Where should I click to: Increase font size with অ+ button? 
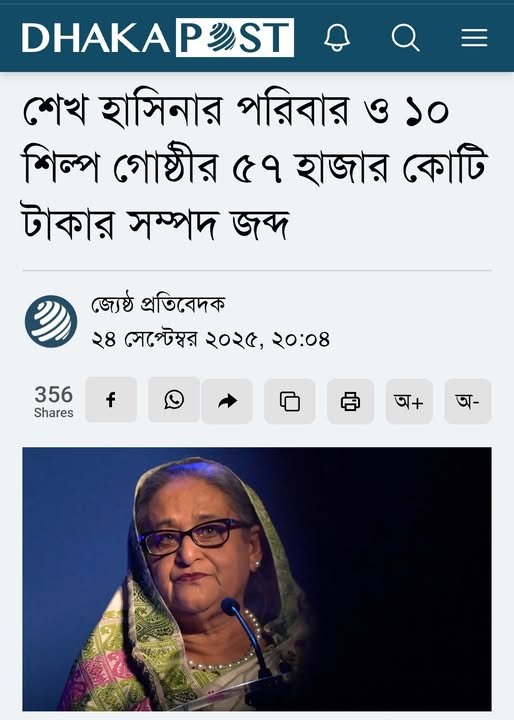pyautogui.click(x=409, y=401)
